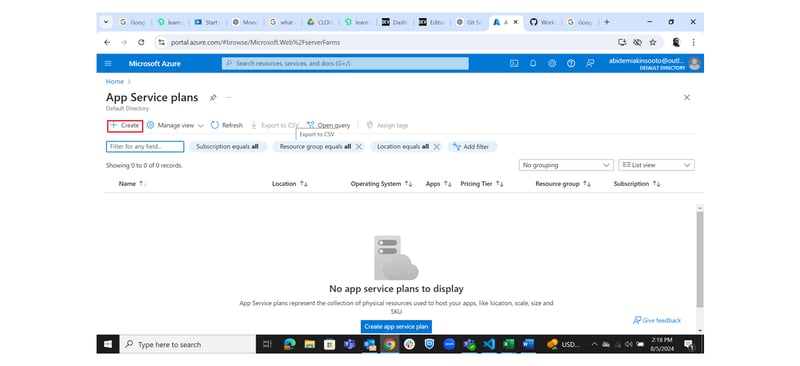Click the Home breadcrumb link
The width and height of the screenshot is (800, 366).
point(115,82)
